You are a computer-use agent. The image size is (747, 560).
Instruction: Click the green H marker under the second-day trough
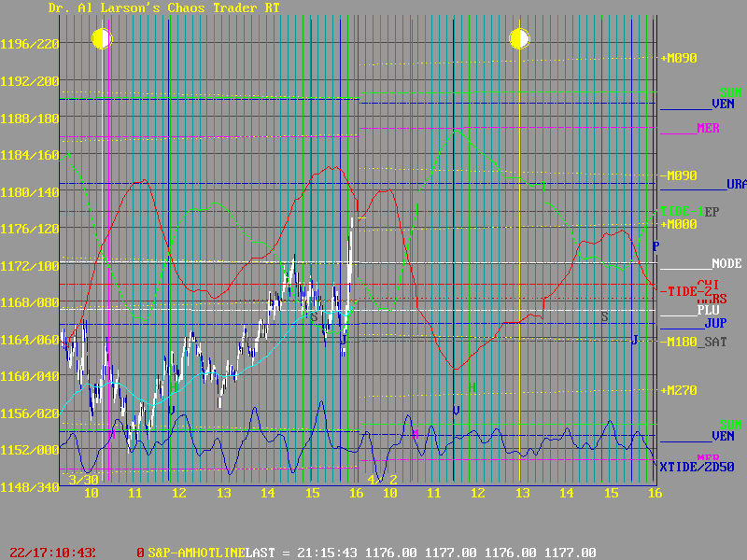pos(472,386)
